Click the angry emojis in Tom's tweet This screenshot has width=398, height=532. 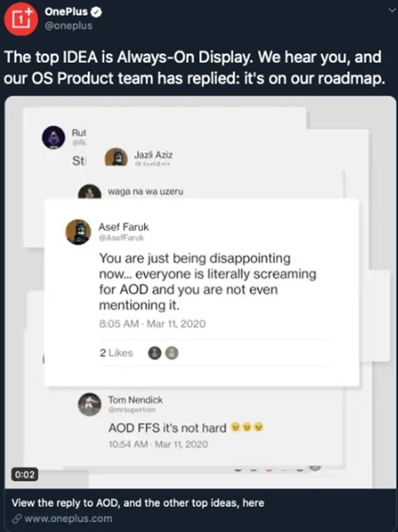pos(247,428)
